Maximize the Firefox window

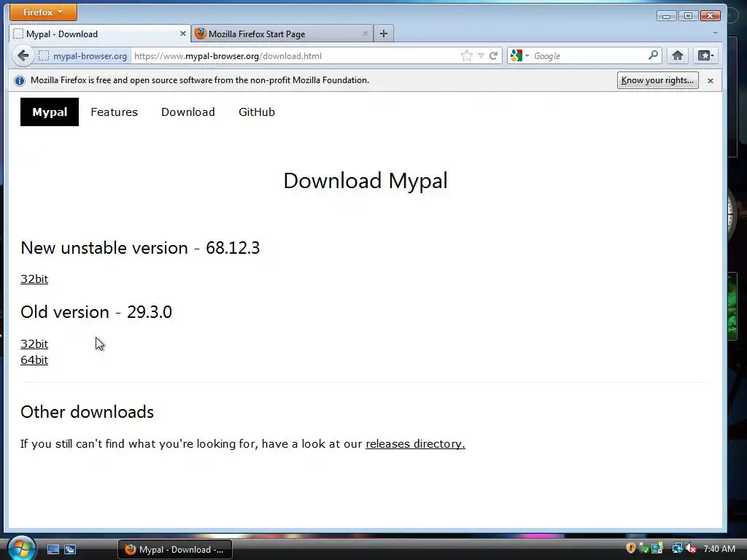(688, 16)
